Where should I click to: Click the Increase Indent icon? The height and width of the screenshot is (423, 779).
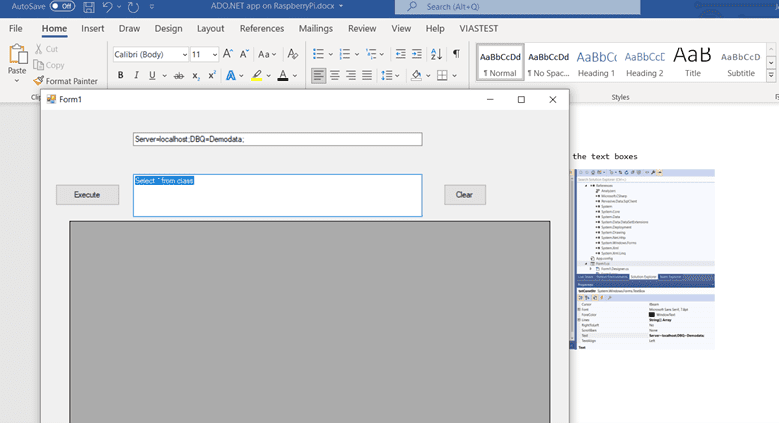pyautogui.click(x=417, y=54)
